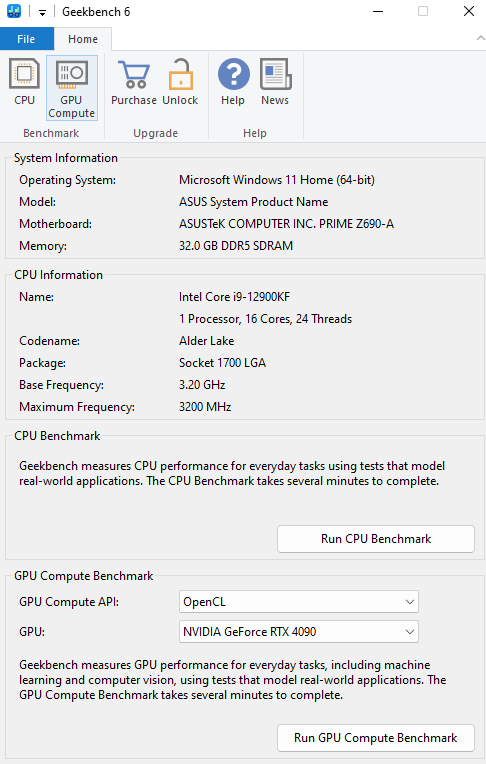Image resolution: width=486 pixels, height=764 pixels.
Task: Click the value ASUS System Product Name
Action: (x=253, y=202)
